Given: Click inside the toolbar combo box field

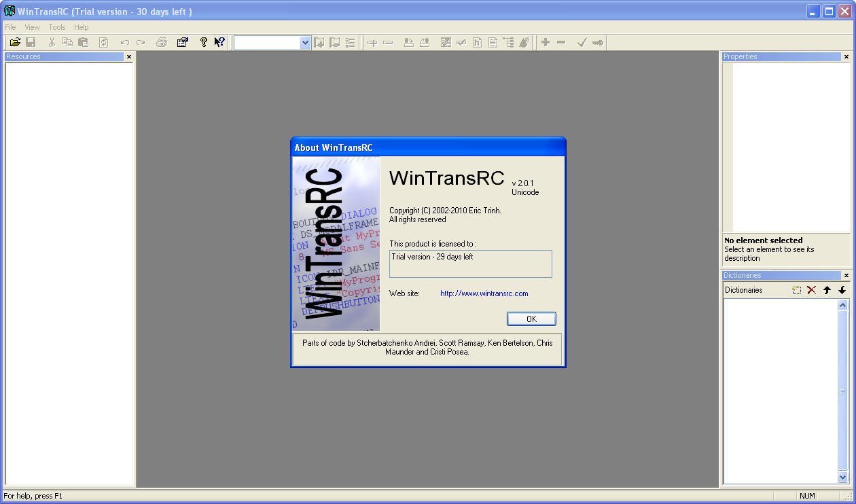Looking at the screenshot, I should [x=267, y=43].
